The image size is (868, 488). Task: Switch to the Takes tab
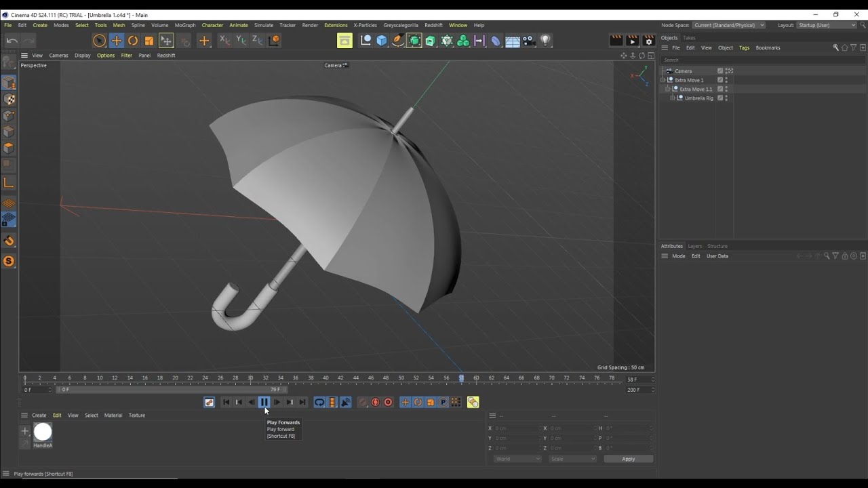[689, 38]
